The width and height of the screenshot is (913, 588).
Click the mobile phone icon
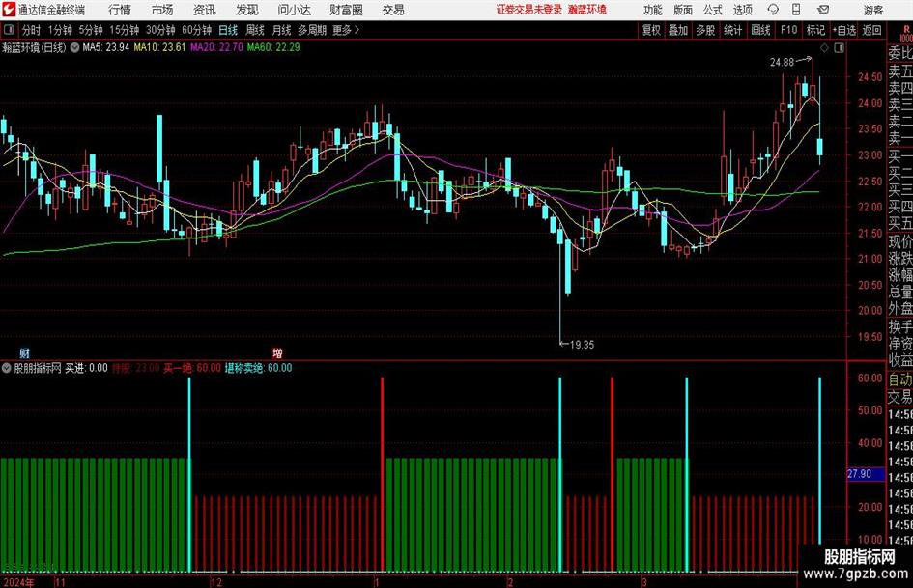click(796, 10)
